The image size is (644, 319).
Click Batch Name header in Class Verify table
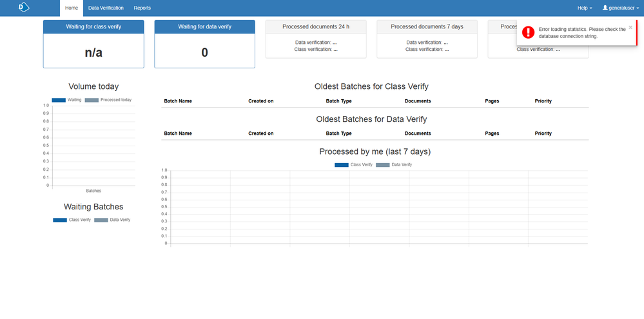point(178,101)
